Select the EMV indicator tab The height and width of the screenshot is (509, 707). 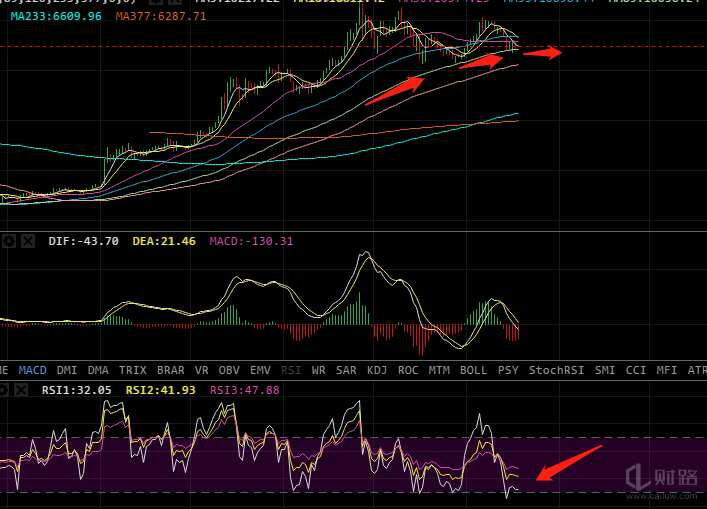coord(260,370)
